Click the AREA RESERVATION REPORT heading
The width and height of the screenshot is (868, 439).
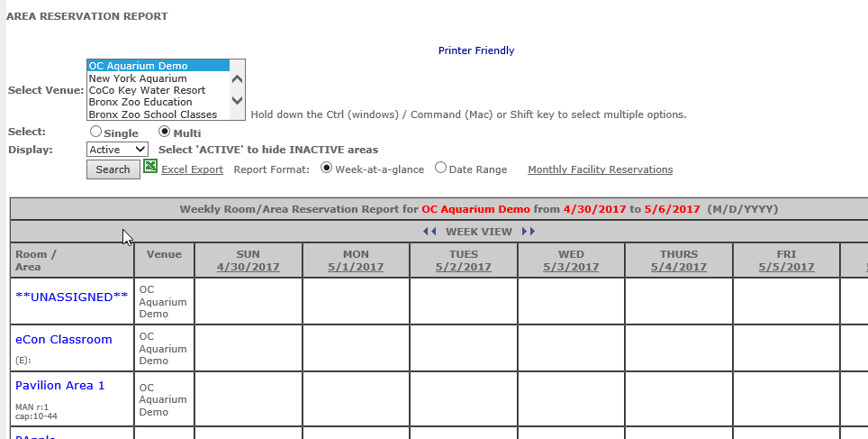click(x=87, y=16)
